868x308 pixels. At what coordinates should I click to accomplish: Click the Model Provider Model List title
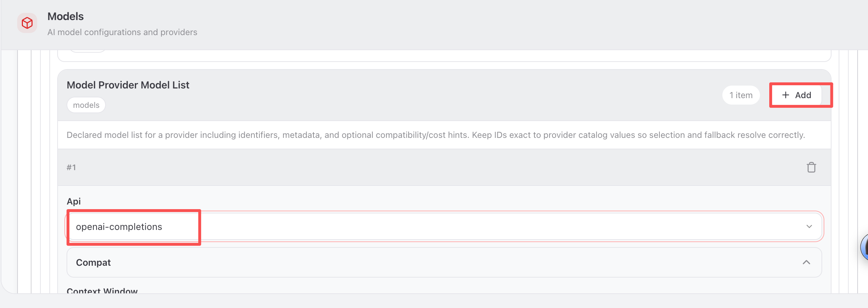128,85
